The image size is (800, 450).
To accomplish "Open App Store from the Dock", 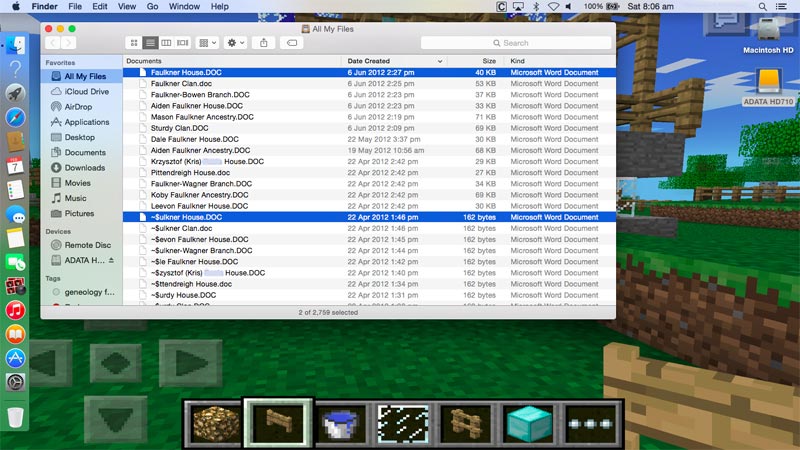I will (x=15, y=358).
